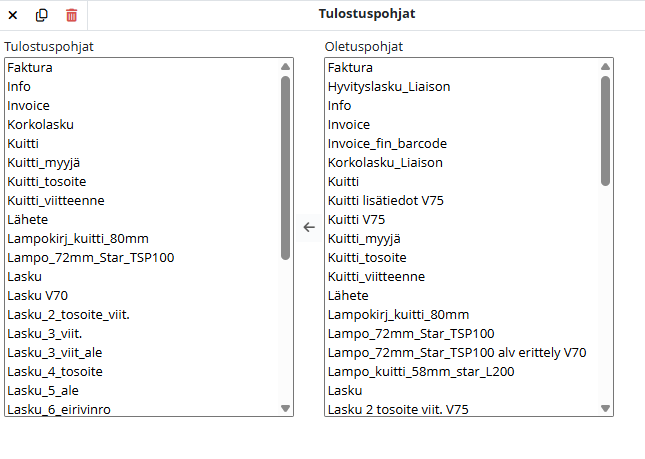Pick Lasku_6_eirivinro from the left list

[x=58, y=409]
